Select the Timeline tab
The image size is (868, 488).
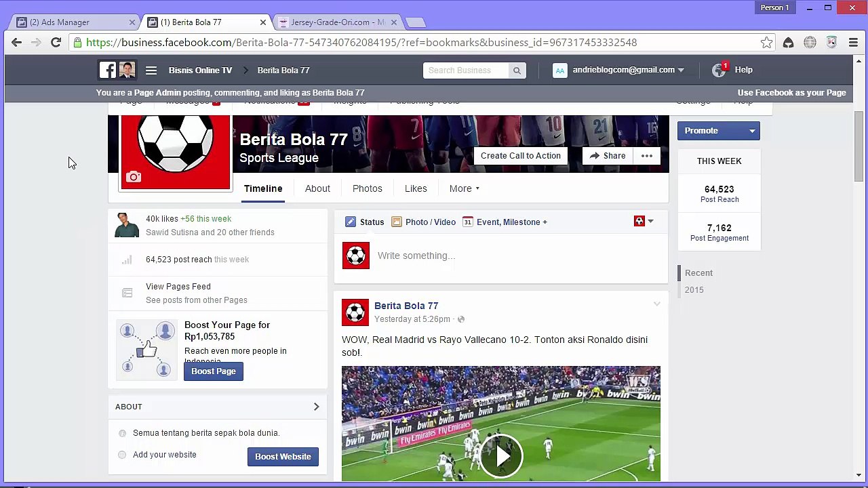coord(263,188)
